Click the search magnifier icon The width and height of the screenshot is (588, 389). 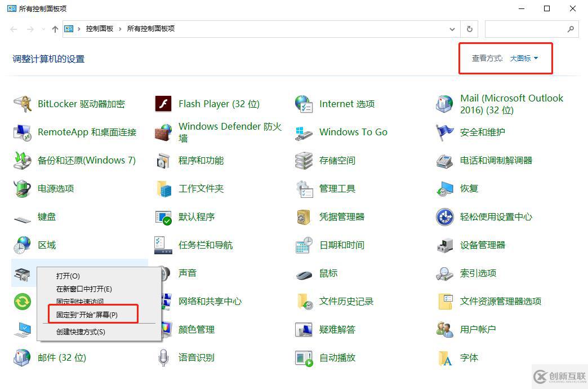[x=571, y=29]
